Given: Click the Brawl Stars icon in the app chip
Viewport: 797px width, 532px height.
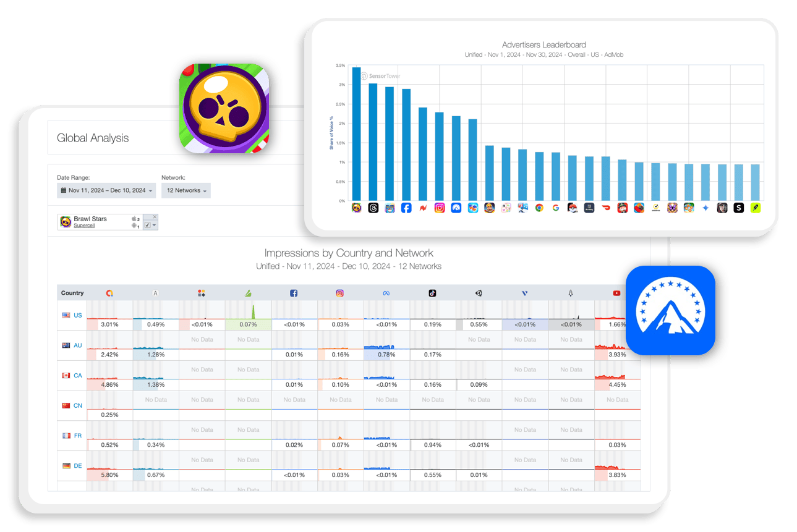Looking at the screenshot, I should pyautogui.click(x=66, y=221).
